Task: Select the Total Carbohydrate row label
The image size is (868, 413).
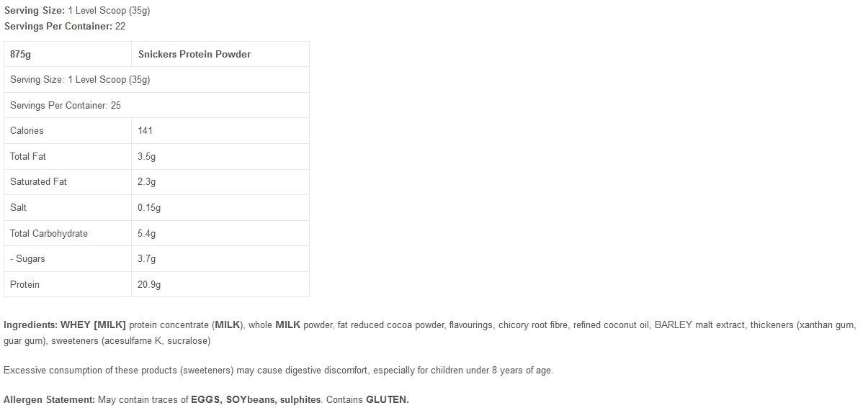Action: [x=49, y=233]
